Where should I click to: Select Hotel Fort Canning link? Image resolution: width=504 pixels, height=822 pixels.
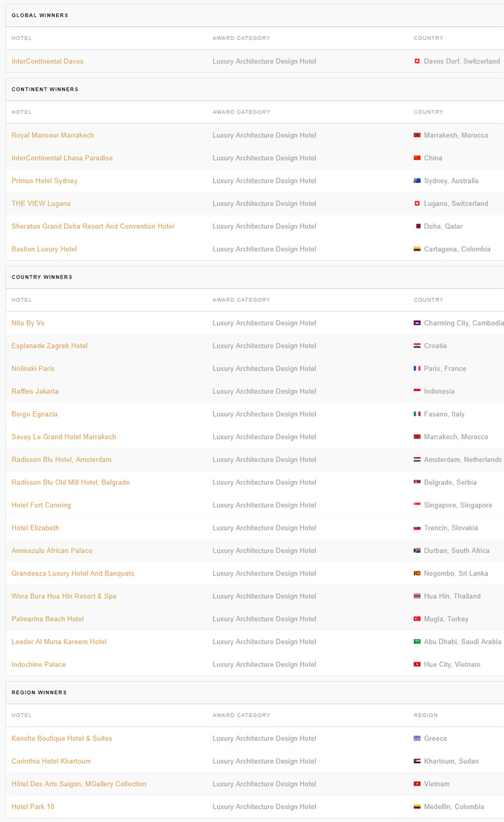pos(41,505)
